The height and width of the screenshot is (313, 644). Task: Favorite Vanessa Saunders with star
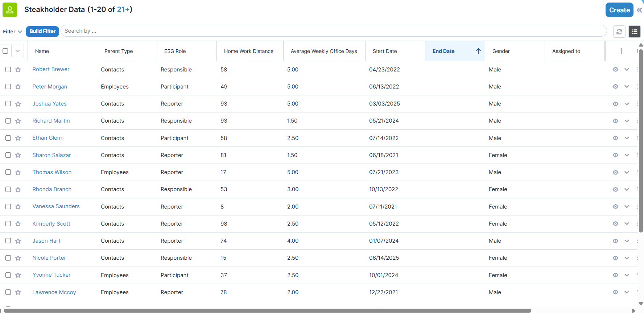pyautogui.click(x=18, y=207)
